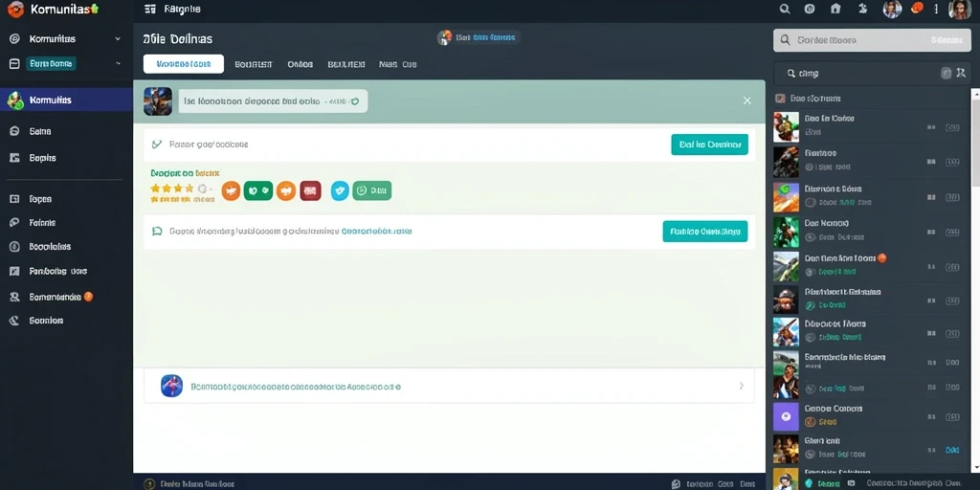Click the teal button in the second white card
The image size is (980, 490).
click(705, 232)
